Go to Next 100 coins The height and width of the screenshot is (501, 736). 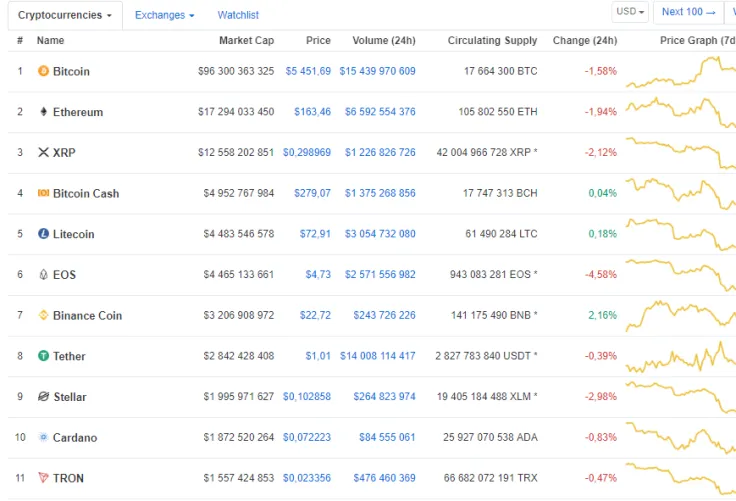tap(690, 12)
